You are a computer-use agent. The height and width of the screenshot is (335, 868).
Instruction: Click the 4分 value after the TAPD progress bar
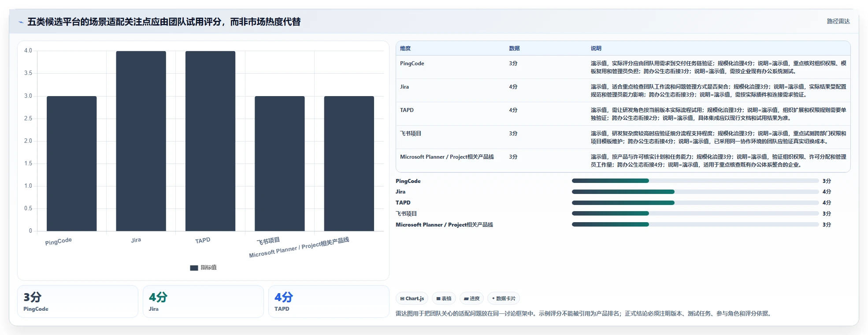click(x=827, y=203)
